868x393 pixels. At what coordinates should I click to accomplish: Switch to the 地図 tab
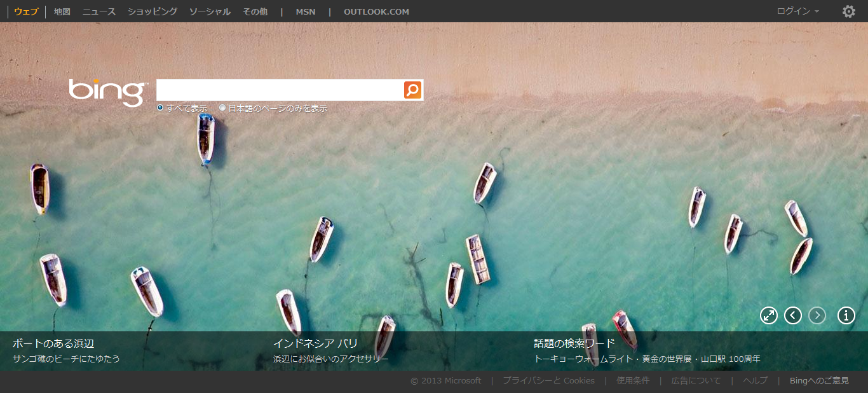tap(62, 11)
